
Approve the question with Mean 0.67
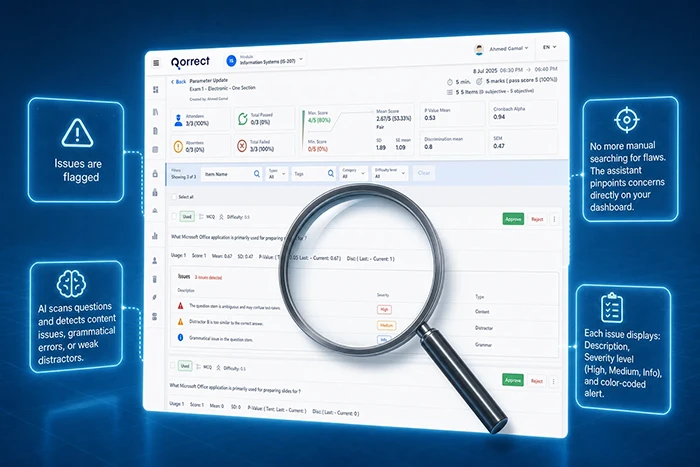(x=513, y=219)
